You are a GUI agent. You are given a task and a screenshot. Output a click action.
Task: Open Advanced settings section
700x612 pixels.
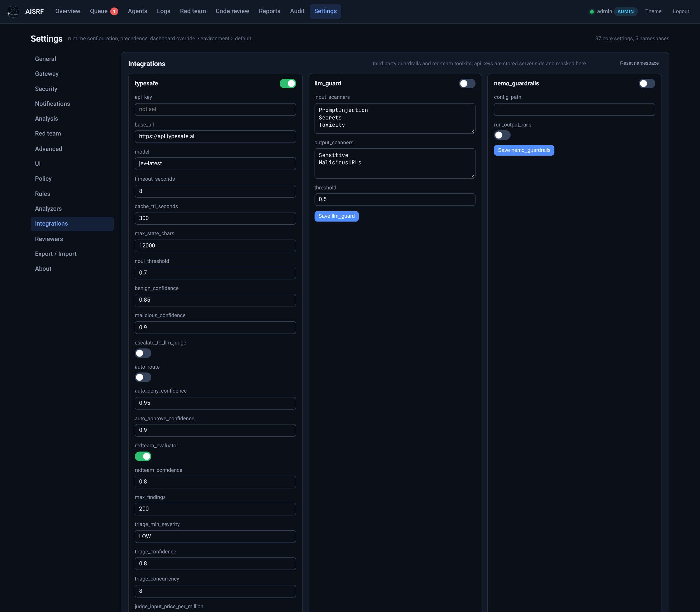[x=72, y=149]
